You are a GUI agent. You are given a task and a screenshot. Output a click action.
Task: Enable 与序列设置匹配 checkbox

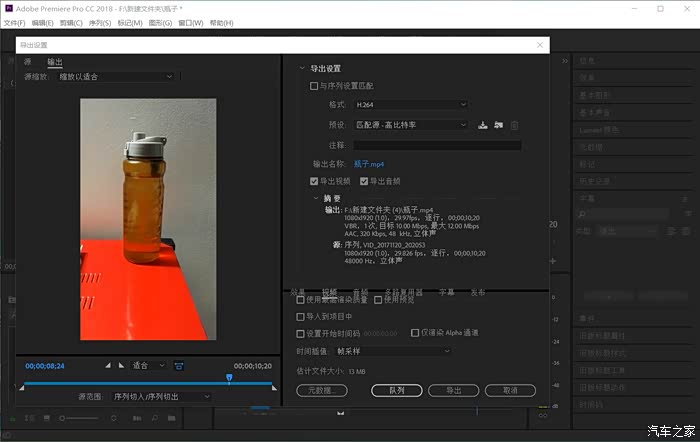coord(314,87)
